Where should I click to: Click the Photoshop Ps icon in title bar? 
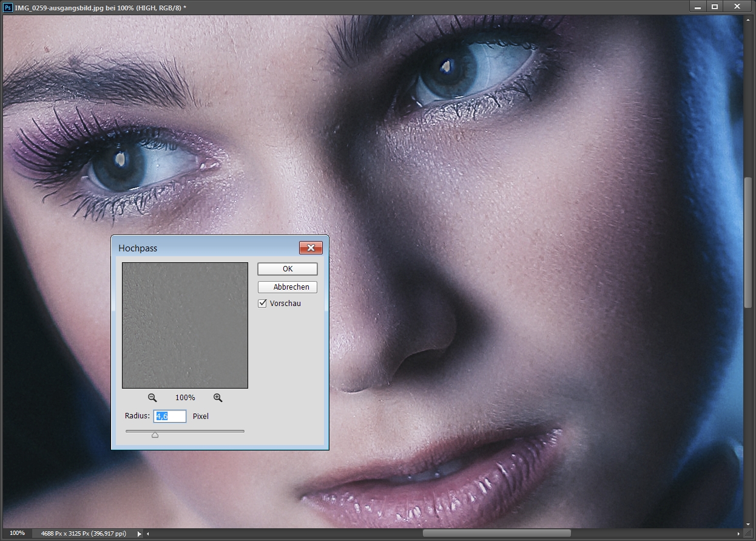[8, 7]
